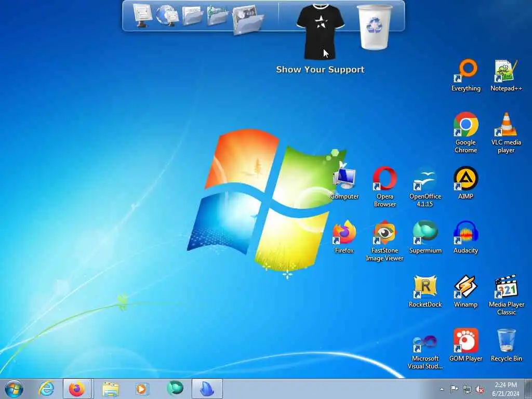Open the network status tray icon
Viewport: 532px width, 399px height.
(x=467, y=390)
